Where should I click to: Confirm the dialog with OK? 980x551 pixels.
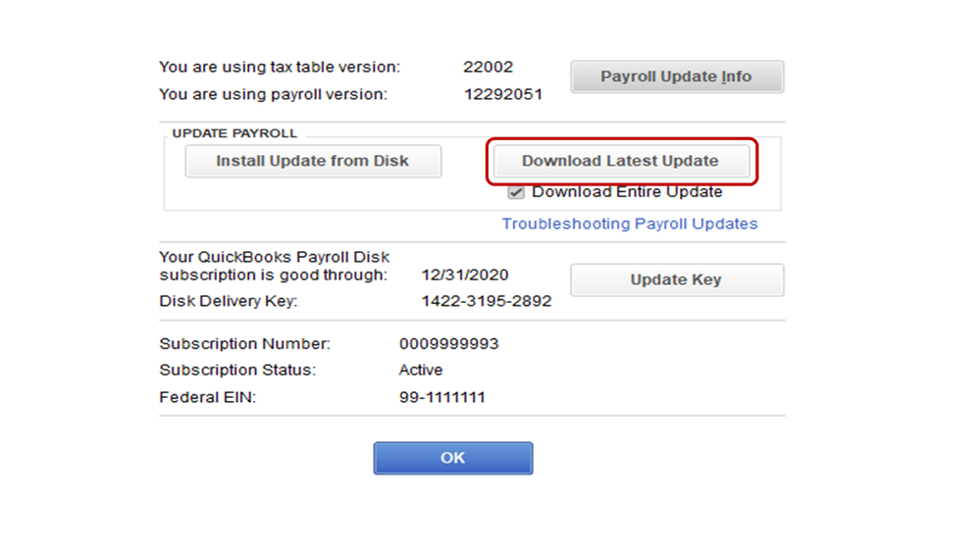click(452, 458)
